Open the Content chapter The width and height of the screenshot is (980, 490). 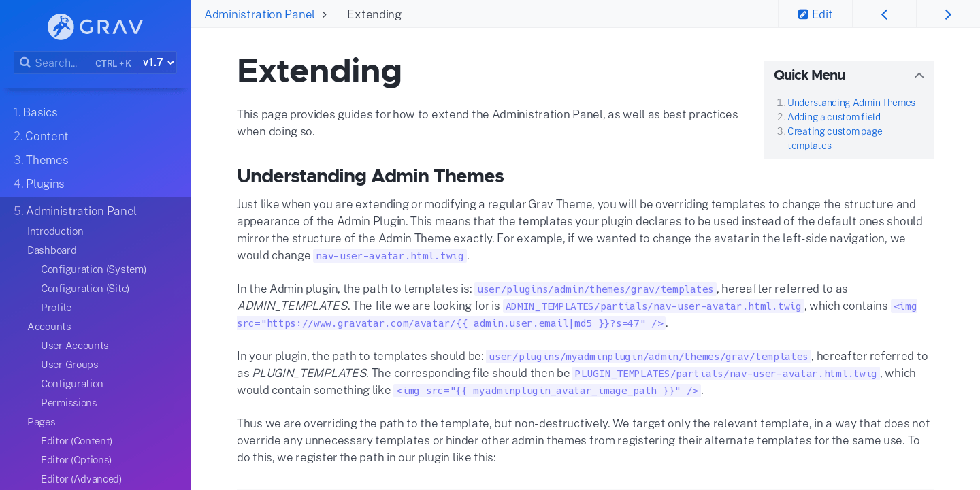click(41, 136)
